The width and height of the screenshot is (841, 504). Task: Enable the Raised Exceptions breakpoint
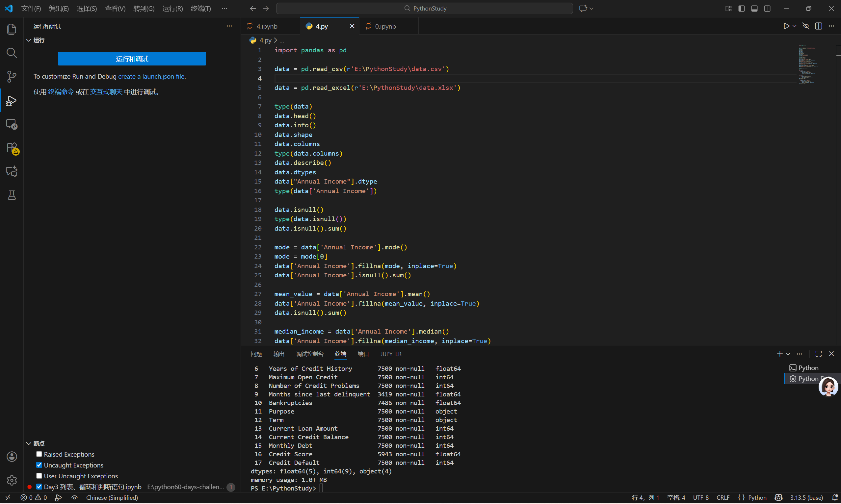[39, 454]
